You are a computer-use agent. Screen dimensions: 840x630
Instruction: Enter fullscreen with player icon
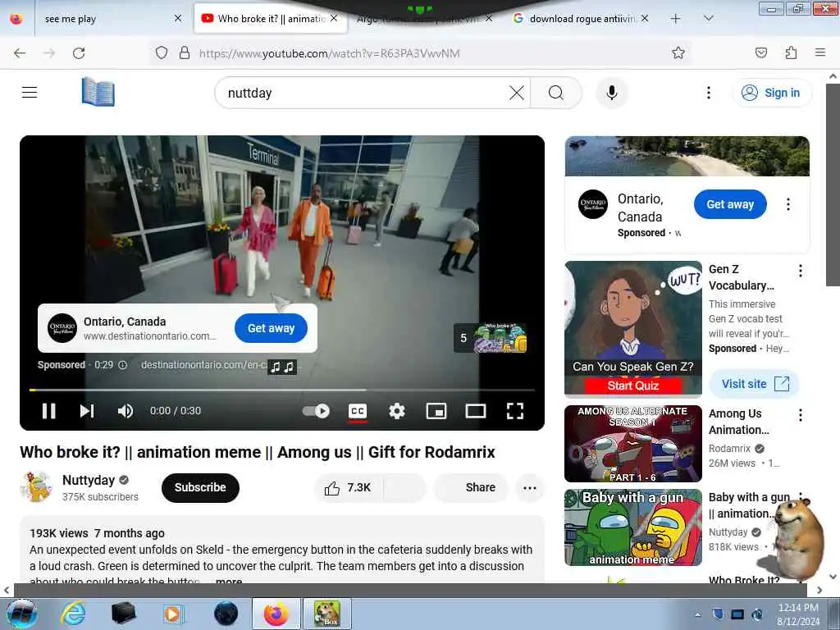[x=515, y=411]
